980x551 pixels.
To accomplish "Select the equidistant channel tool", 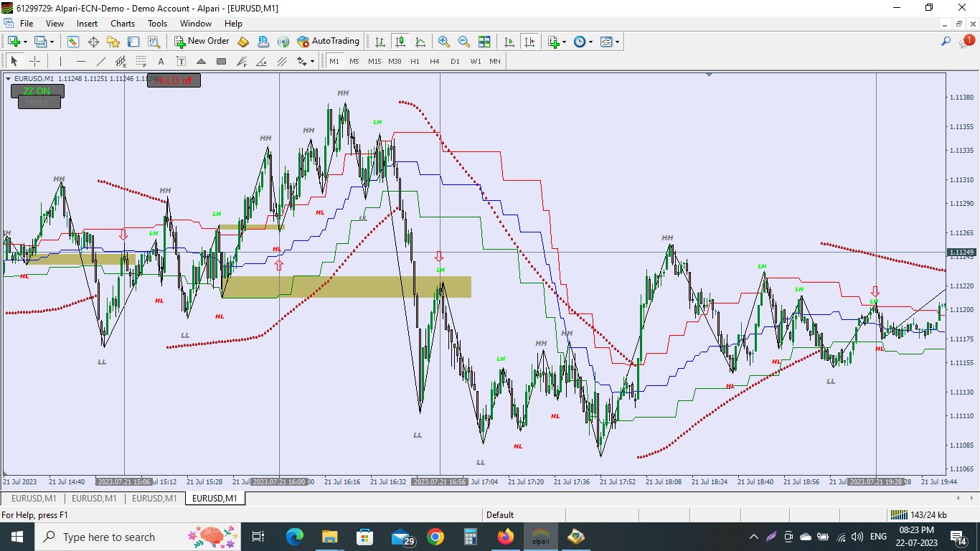I will pyautogui.click(x=121, y=62).
